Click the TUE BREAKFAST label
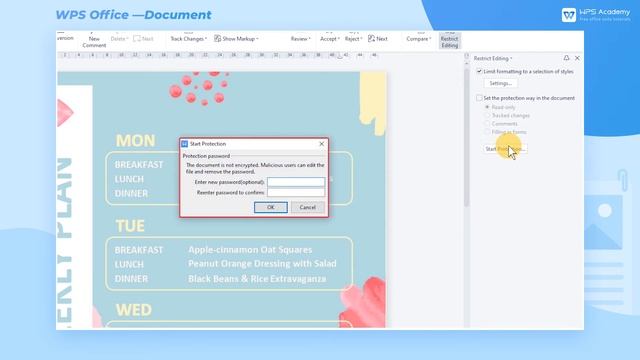 coord(139,250)
